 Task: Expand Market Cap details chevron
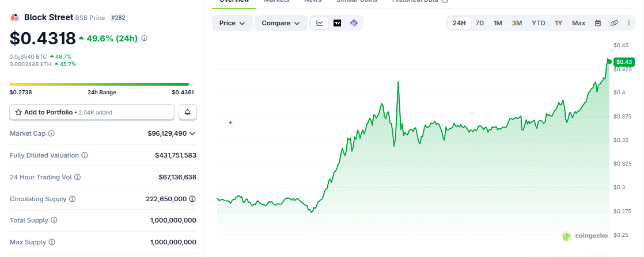tap(192, 133)
